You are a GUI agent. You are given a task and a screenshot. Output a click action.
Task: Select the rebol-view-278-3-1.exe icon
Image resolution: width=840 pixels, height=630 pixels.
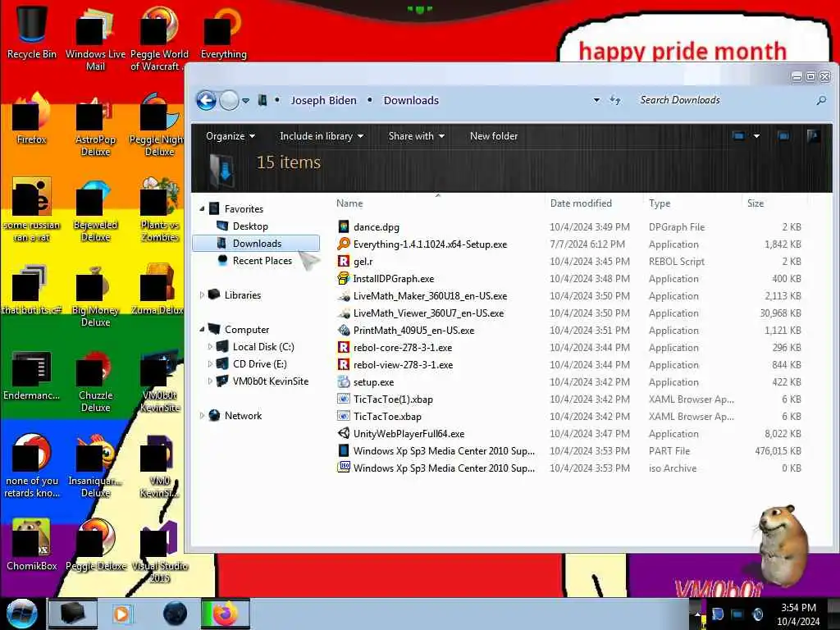(344, 364)
